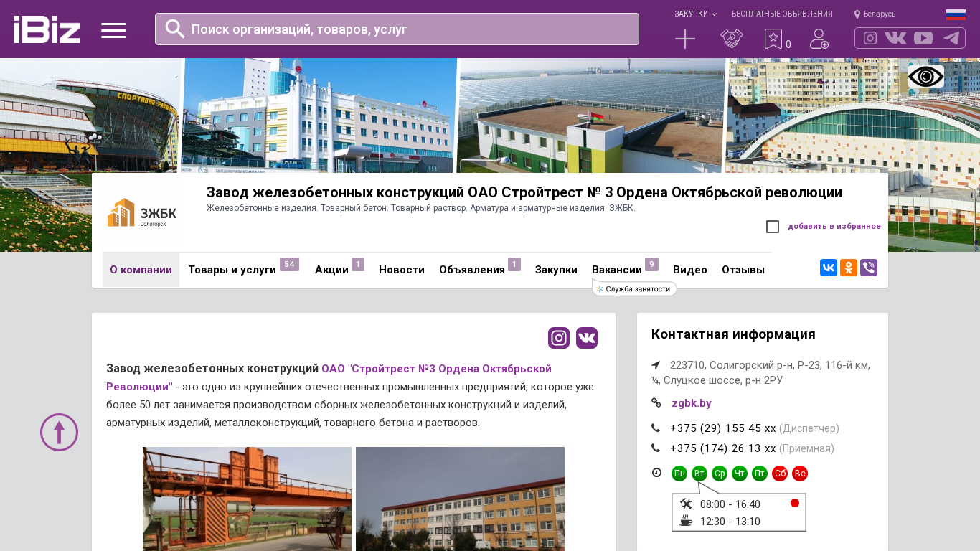Image resolution: width=980 pixels, height=551 pixels.
Task: Select Wednesday (Ср) day circle
Action: (x=720, y=474)
